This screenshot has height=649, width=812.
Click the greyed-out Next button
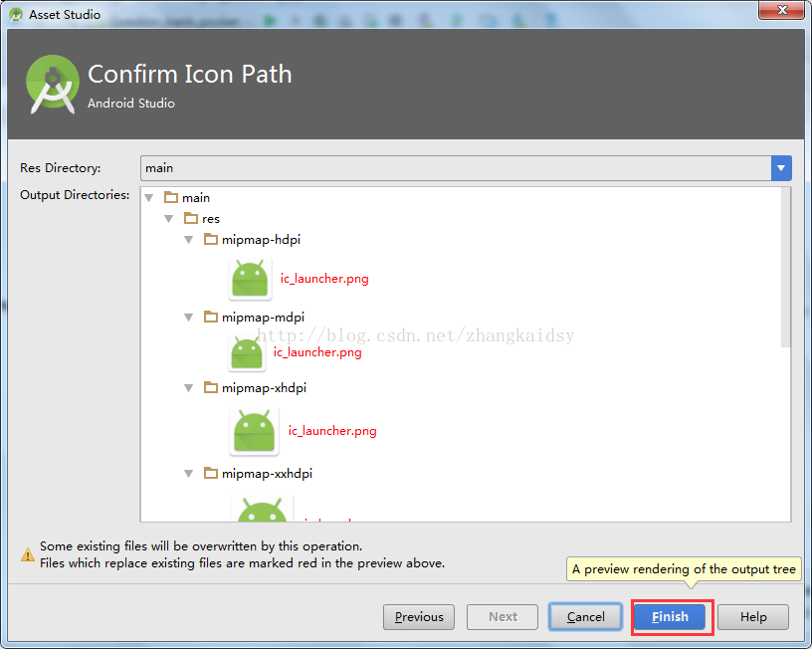pyautogui.click(x=503, y=616)
